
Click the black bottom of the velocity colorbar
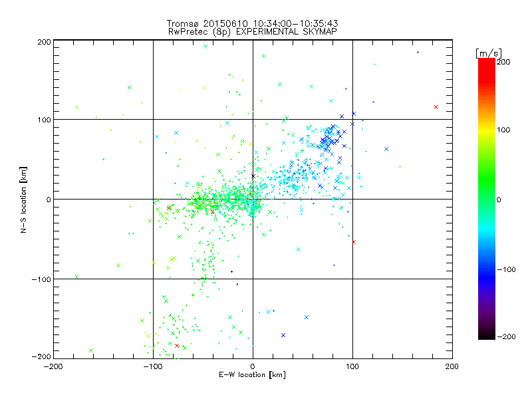[487, 335]
